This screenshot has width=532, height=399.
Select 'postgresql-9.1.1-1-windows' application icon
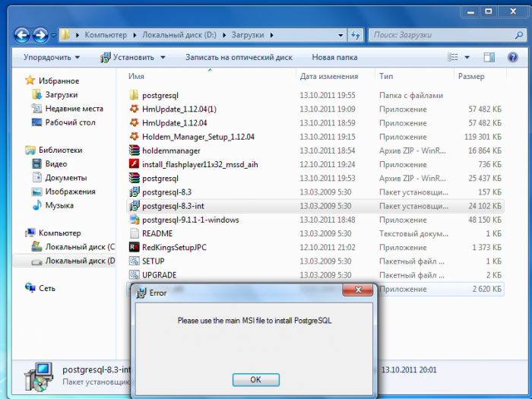click(134, 220)
